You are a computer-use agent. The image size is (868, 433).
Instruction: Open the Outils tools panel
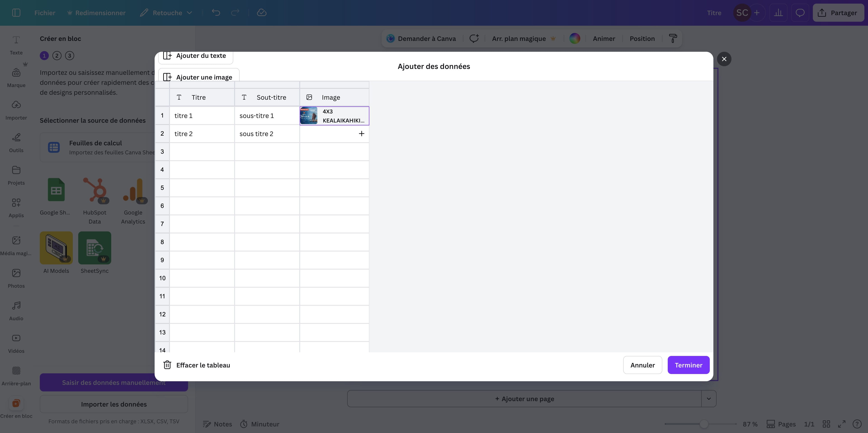pyautogui.click(x=16, y=143)
